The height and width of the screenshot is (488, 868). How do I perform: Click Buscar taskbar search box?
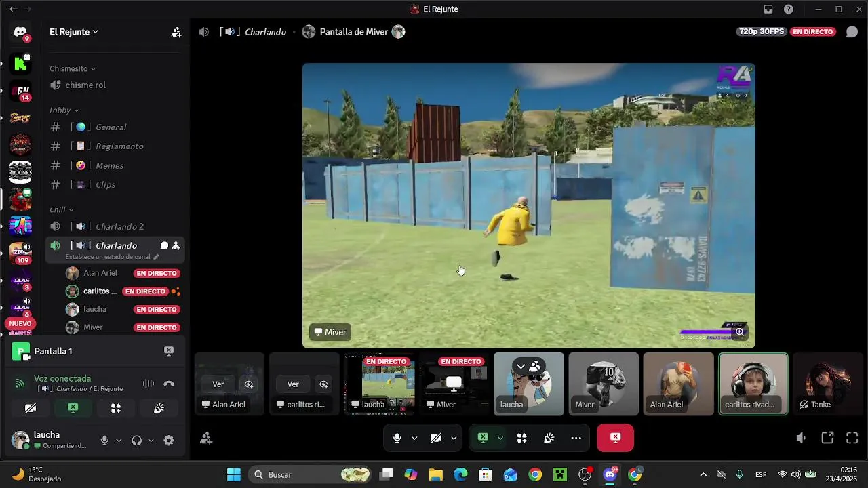tap(311, 474)
